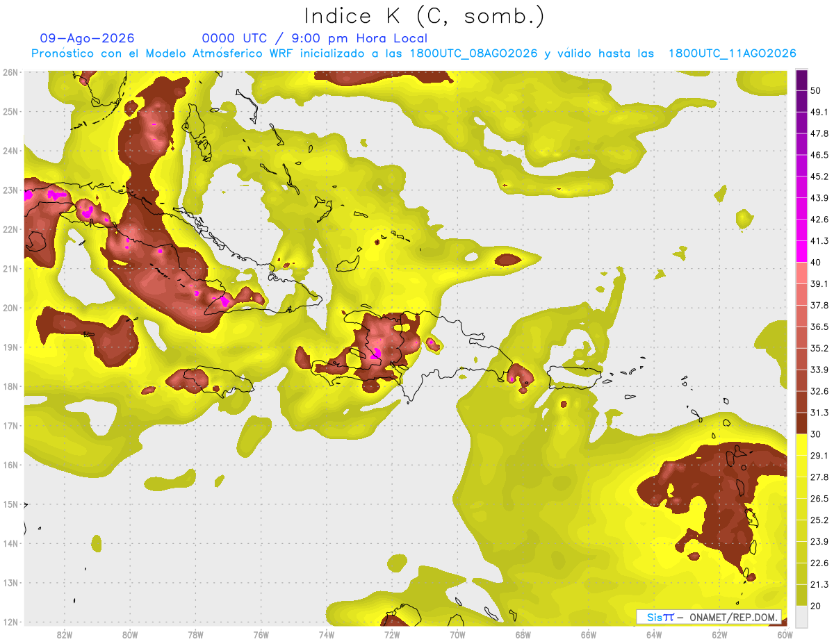The image size is (834, 644).
Task: Click the colorbar value label "23.9"
Action: coord(819,541)
